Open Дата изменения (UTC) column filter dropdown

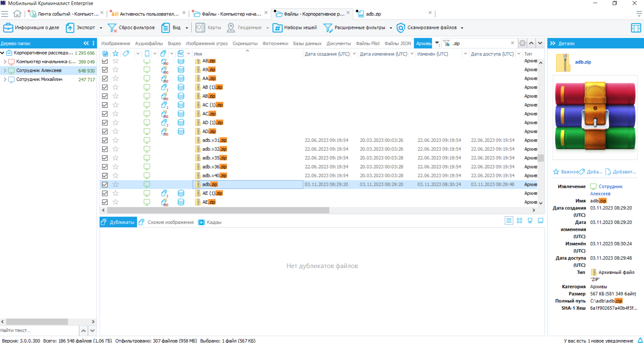pyautogui.click(x=412, y=54)
